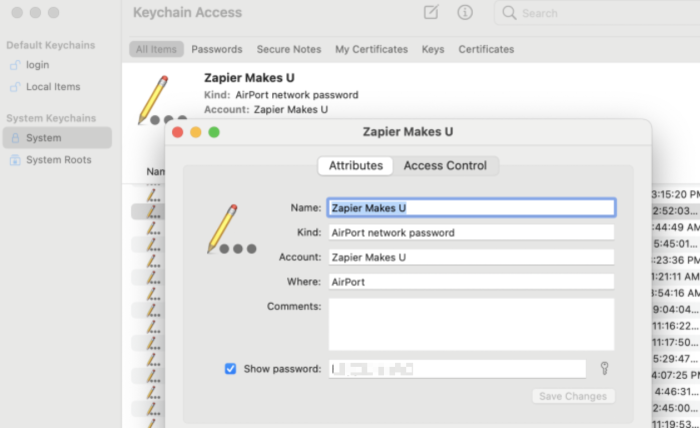Select System Roots keychain icon

pyautogui.click(x=15, y=160)
